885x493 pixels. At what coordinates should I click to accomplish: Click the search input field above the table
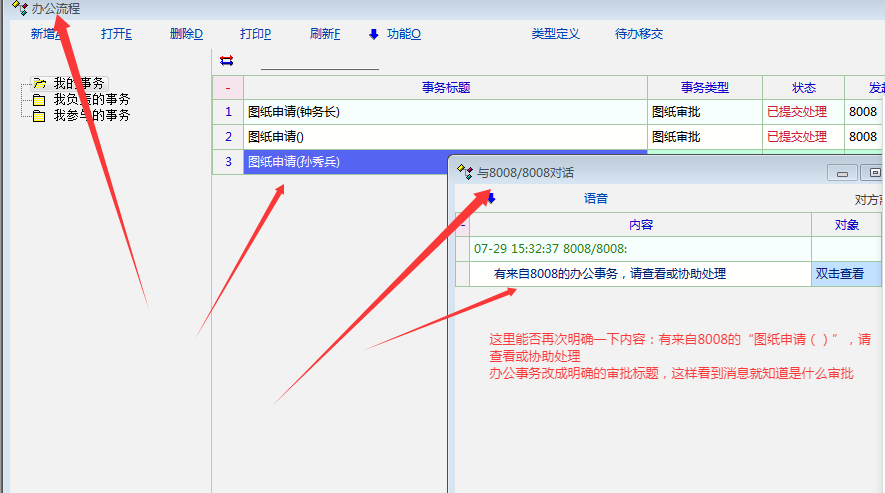click(x=320, y=62)
